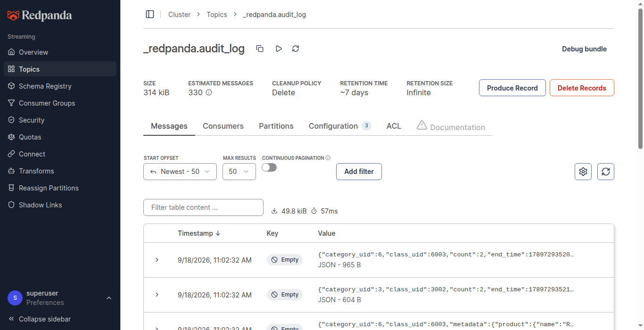The width and height of the screenshot is (644, 330).
Task: Click the _redpanda.audit_log breadcrumb
Action: (274, 15)
